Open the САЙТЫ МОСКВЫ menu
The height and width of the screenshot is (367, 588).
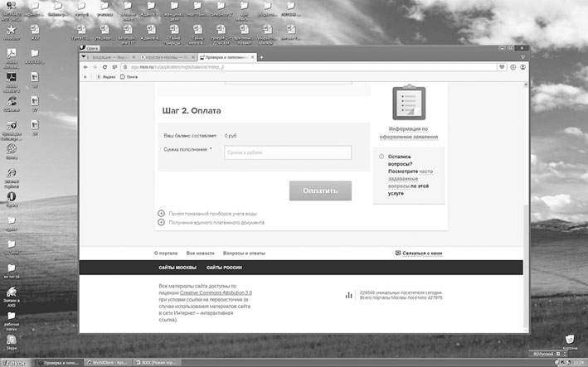[177, 268]
